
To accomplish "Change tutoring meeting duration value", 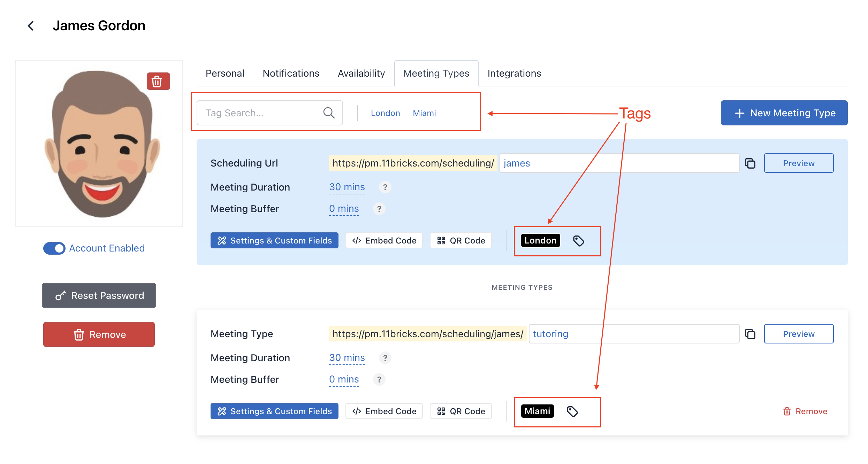I will pos(347,358).
